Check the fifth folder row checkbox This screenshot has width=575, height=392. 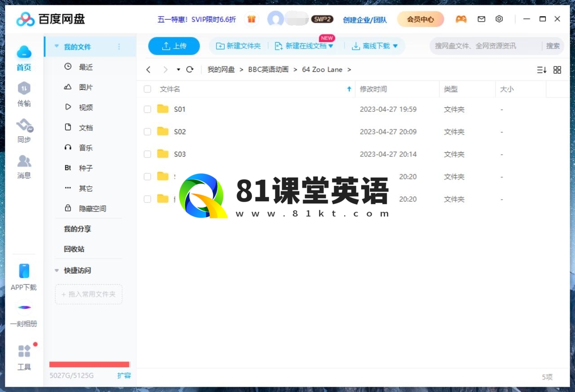click(x=147, y=199)
